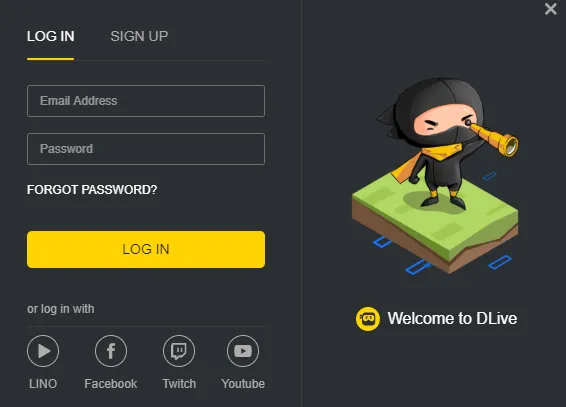The width and height of the screenshot is (566, 407).
Task: Select the Youtube login icon
Action: point(243,351)
